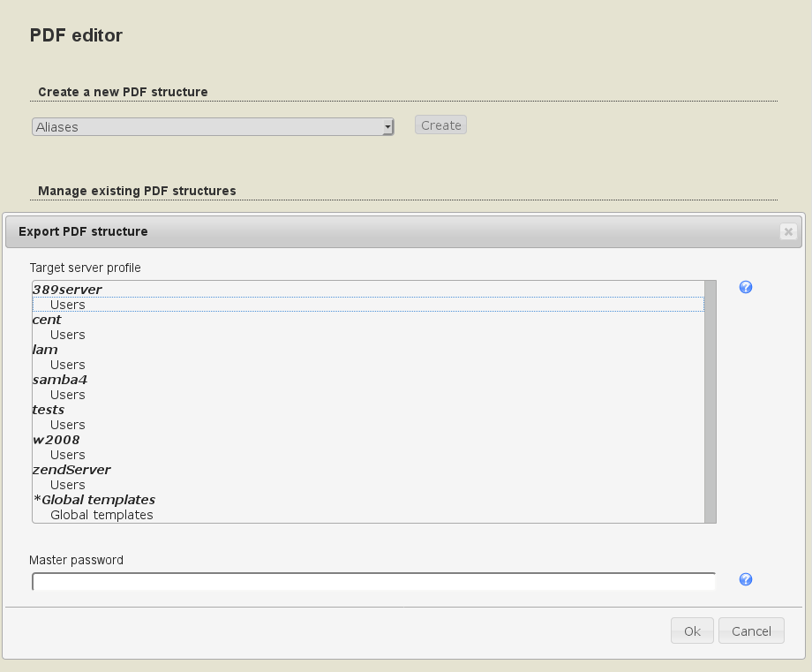Select Users under zendServer profile
Screen dimensions: 812x672
(x=68, y=485)
